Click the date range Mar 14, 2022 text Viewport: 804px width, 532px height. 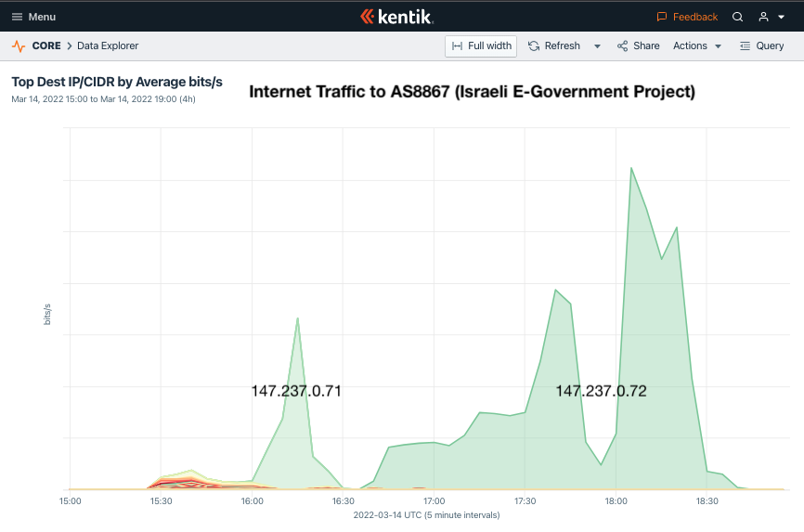pos(103,99)
